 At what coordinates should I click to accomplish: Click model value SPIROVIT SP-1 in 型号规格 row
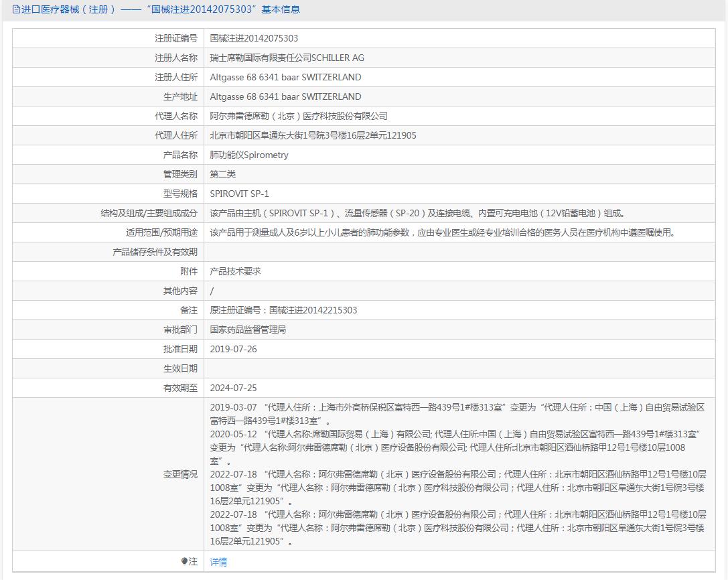239,194
